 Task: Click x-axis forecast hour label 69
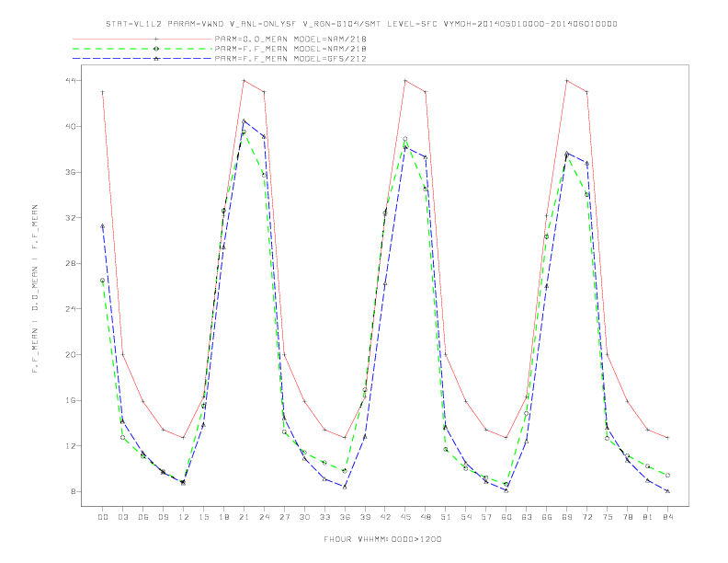tap(567, 517)
